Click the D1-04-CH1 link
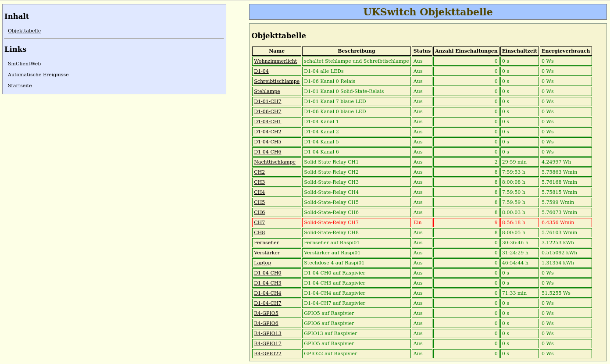The width and height of the screenshot is (610, 364). (x=268, y=121)
